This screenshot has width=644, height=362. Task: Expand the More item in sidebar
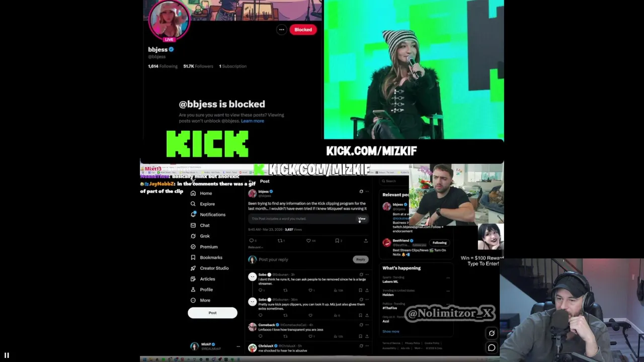(x=200, y=300)
